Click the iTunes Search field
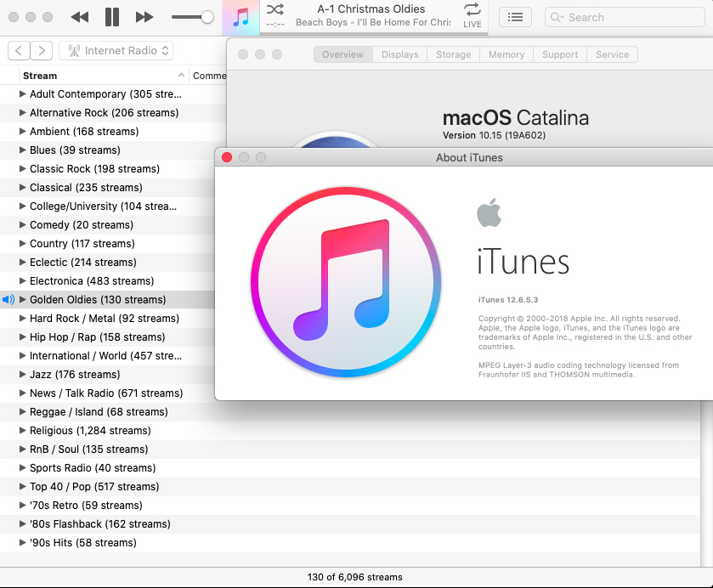This screenshot has width=713, height=588. click(625, 17)
